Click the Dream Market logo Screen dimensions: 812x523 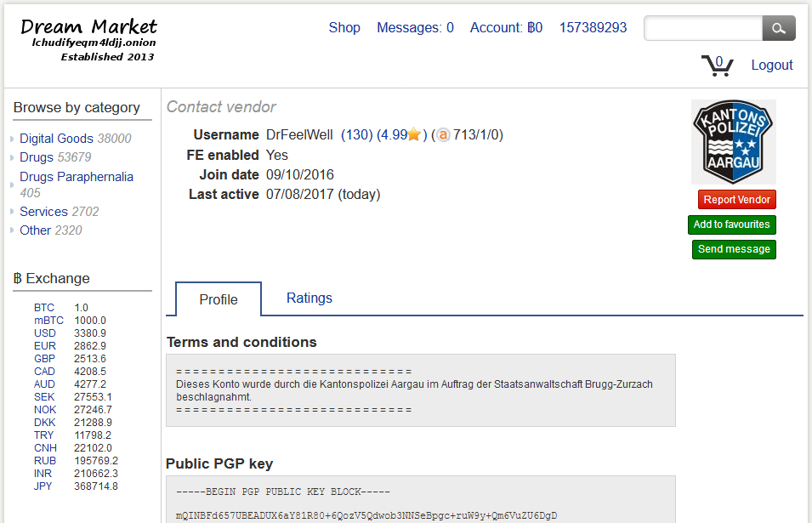coord(88,40)
